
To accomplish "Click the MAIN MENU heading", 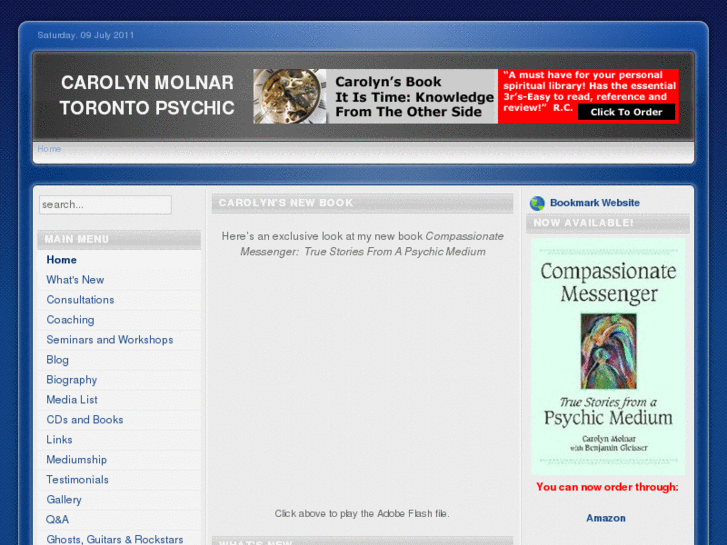I will (x=77, y=239).
